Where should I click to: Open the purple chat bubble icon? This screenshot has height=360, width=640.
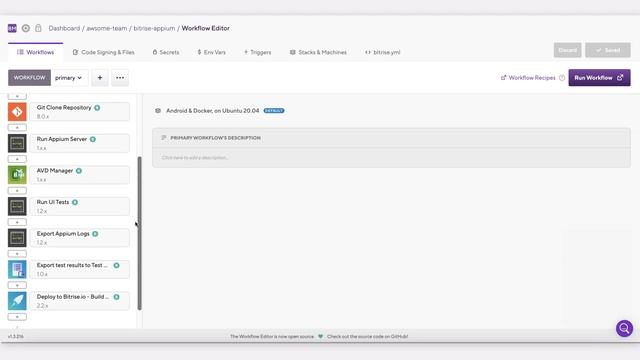tap(624, 328)
